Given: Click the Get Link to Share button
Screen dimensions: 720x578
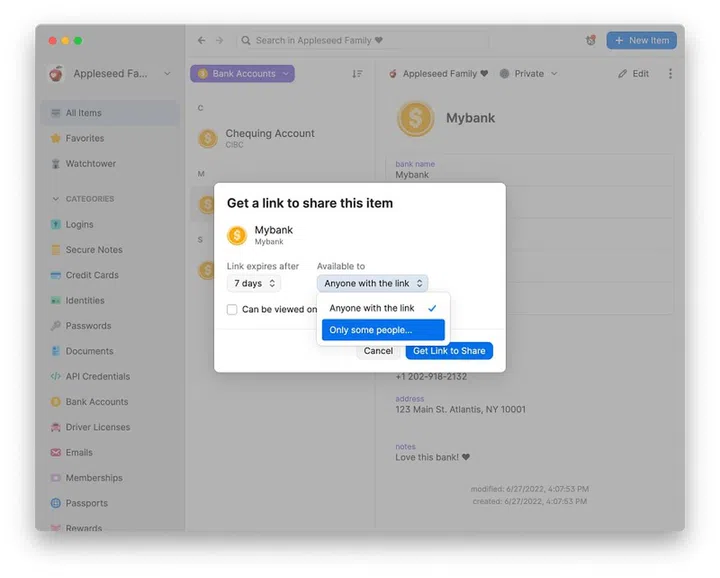Looking at the screenshot, I should click(449, 351).
